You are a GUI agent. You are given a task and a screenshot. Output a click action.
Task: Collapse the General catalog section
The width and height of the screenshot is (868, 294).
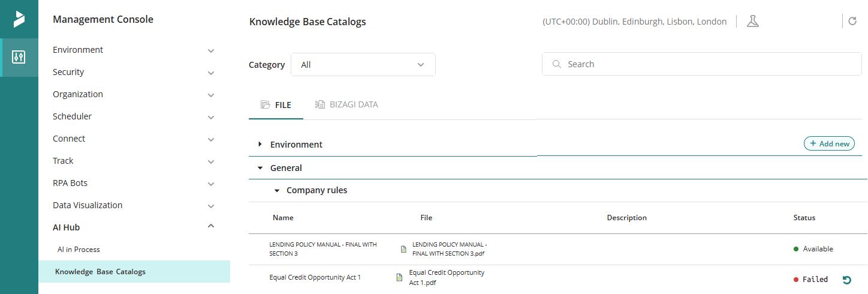click(x=260, y=168)
